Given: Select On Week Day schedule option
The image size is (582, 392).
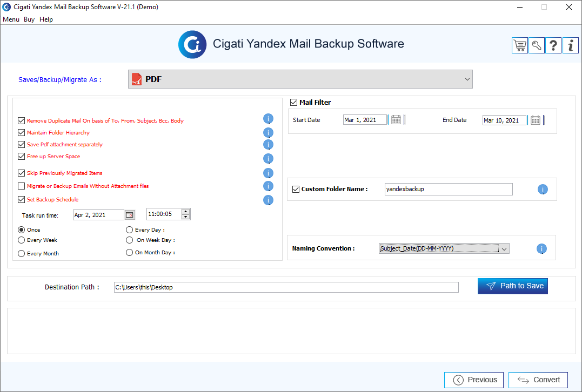Looking at the screenshot, I should tap(129, 240).
